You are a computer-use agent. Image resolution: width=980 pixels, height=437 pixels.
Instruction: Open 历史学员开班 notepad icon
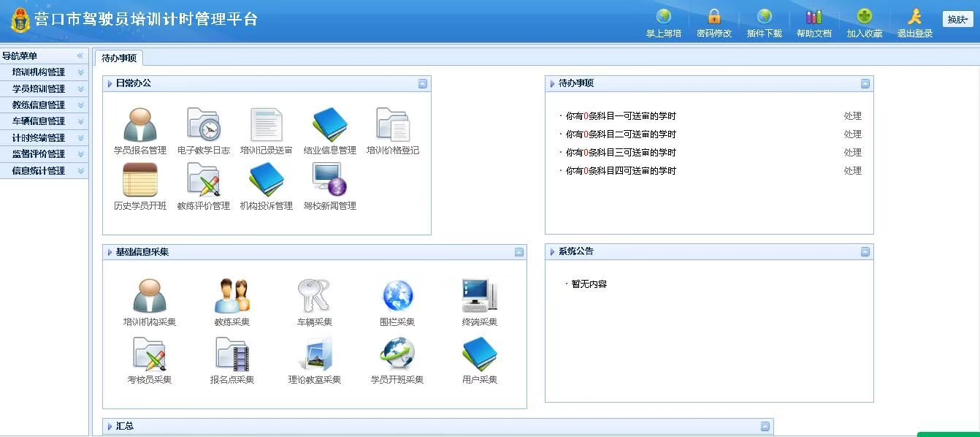tap(140, 180)
